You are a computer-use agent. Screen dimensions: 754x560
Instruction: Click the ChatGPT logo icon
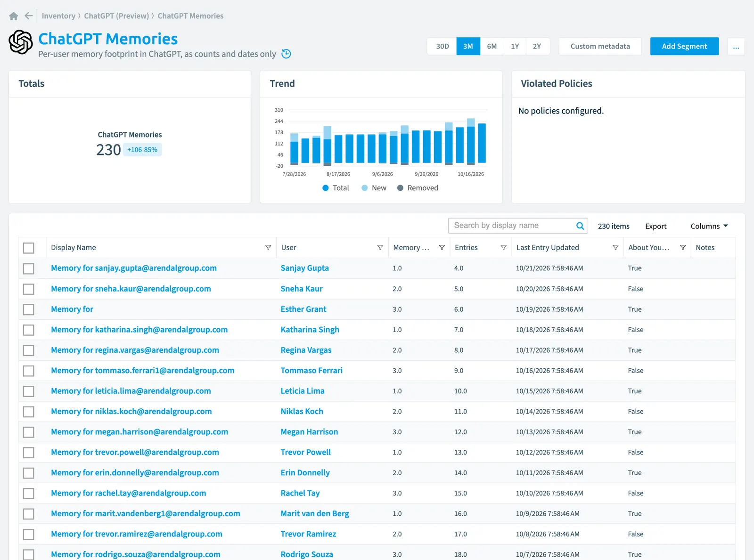click(21, 42)
